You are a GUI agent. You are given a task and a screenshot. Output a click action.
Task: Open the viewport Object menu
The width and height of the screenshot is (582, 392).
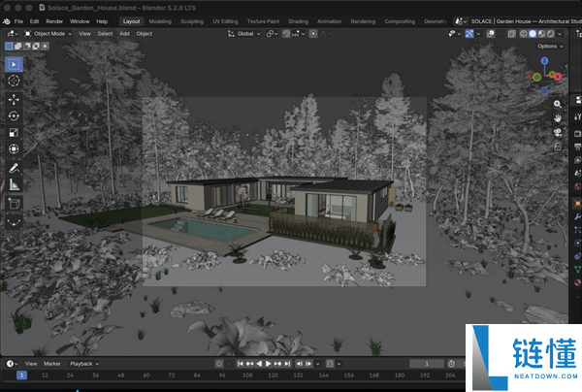(x=144, y=34)
